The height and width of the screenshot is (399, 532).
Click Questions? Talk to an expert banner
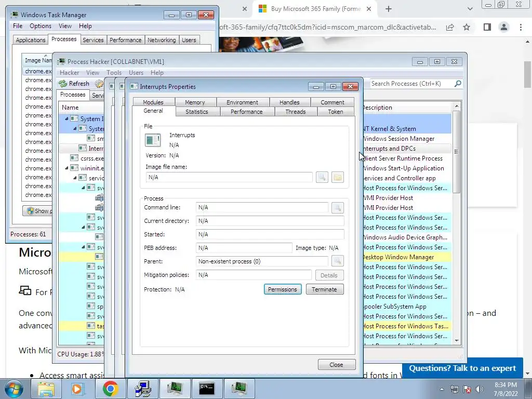click(462, 368)
